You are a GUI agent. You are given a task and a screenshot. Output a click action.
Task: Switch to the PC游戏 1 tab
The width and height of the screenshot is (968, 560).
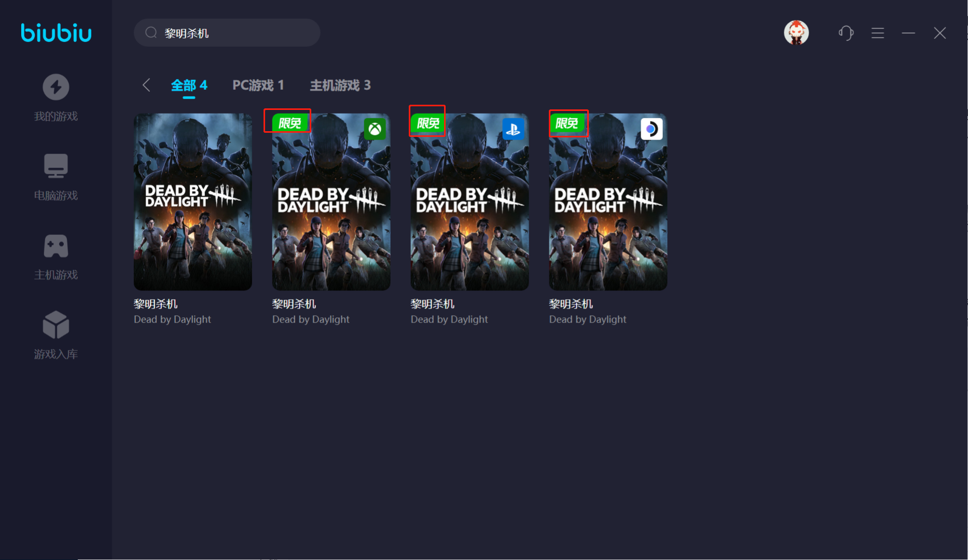pos(258,85)
